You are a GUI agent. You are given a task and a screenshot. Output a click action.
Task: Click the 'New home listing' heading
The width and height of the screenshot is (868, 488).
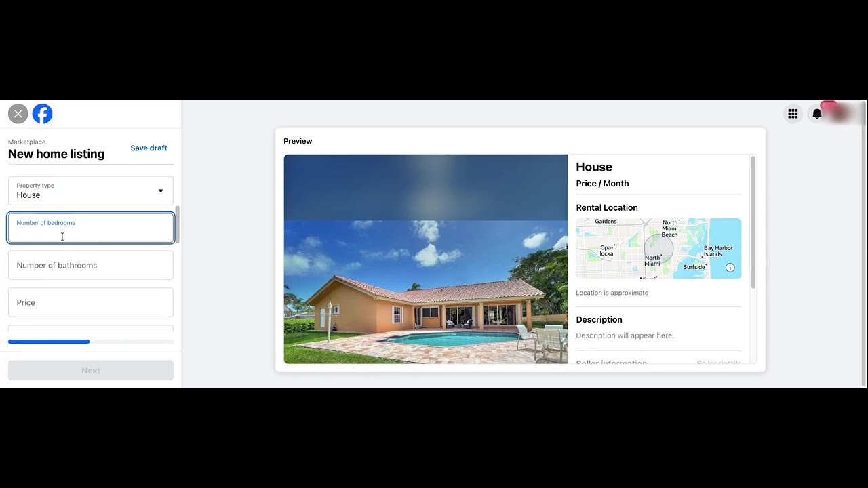[56, 154]
